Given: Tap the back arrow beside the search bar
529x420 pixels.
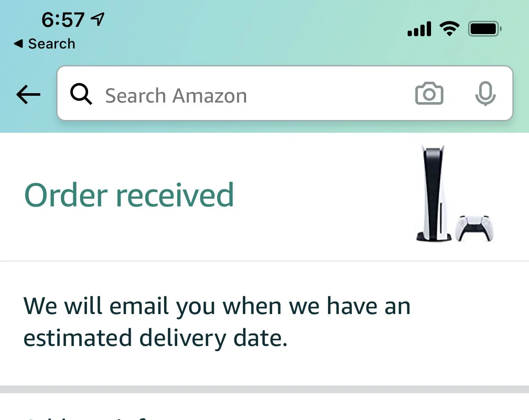Looking at the screenshot, I should (28, 94).
